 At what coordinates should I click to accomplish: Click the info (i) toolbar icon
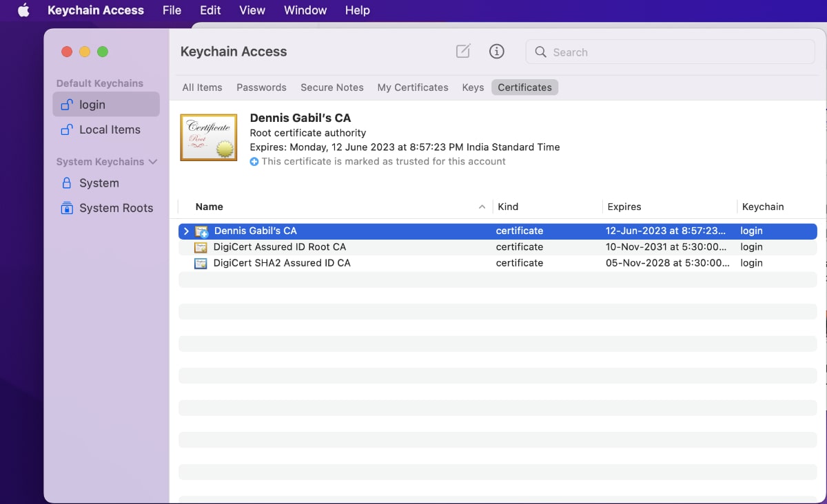[x=496, y=52]
